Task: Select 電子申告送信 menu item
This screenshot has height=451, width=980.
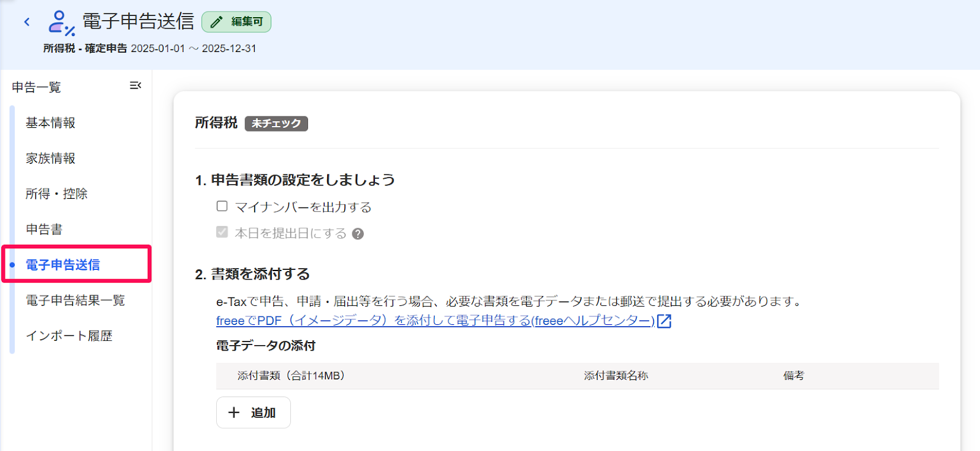Action: click(x=62, y=265)
